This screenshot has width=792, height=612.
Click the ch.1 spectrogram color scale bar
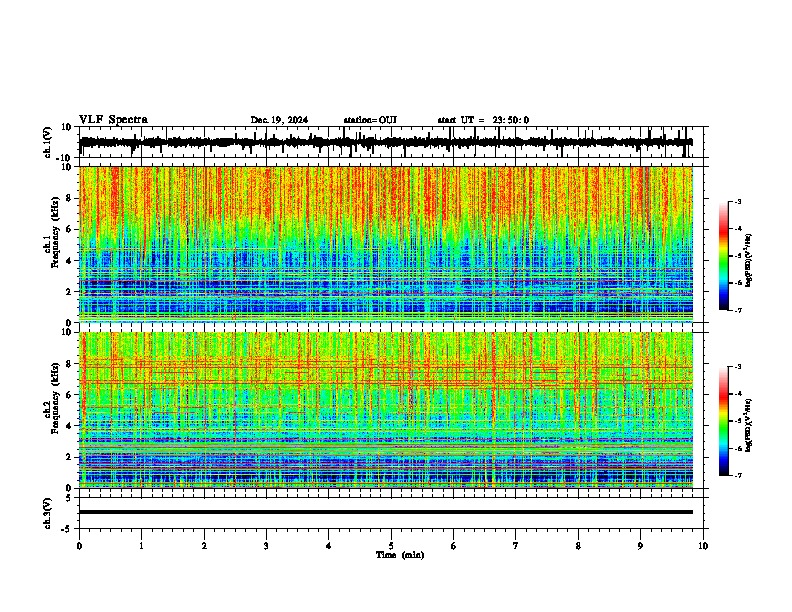coord(724,256)
